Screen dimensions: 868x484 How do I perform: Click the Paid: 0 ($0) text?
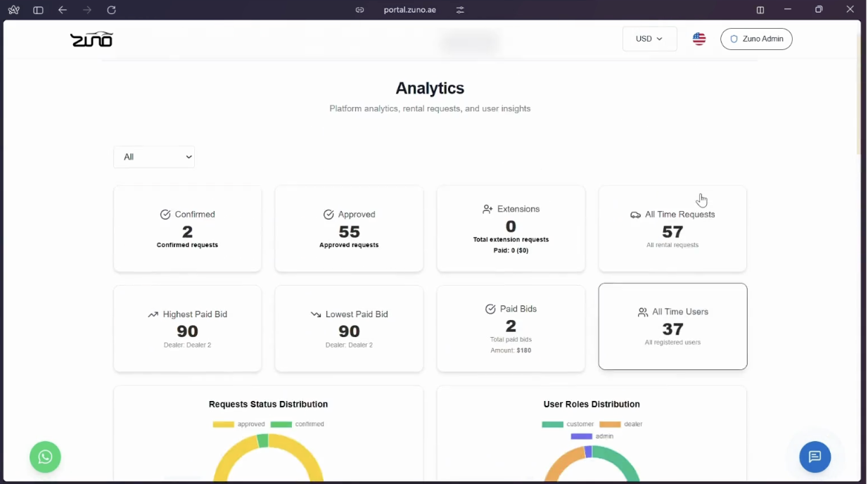[x=511, y=250]
